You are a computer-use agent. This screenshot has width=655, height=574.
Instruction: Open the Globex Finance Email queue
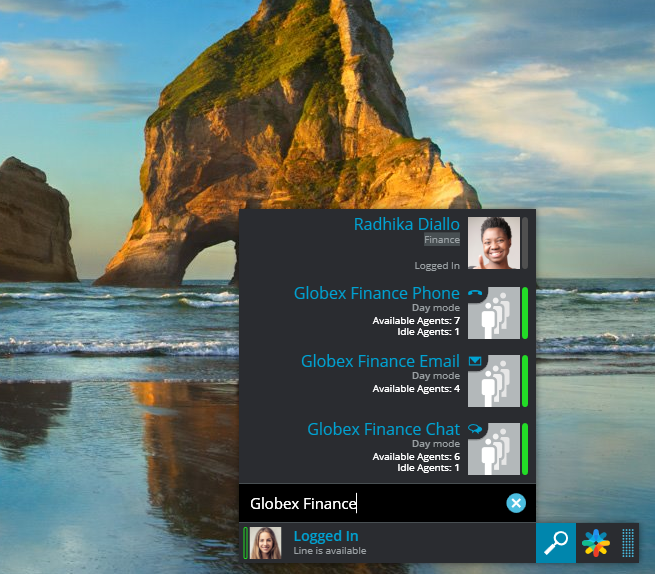(x=380, y=361)
